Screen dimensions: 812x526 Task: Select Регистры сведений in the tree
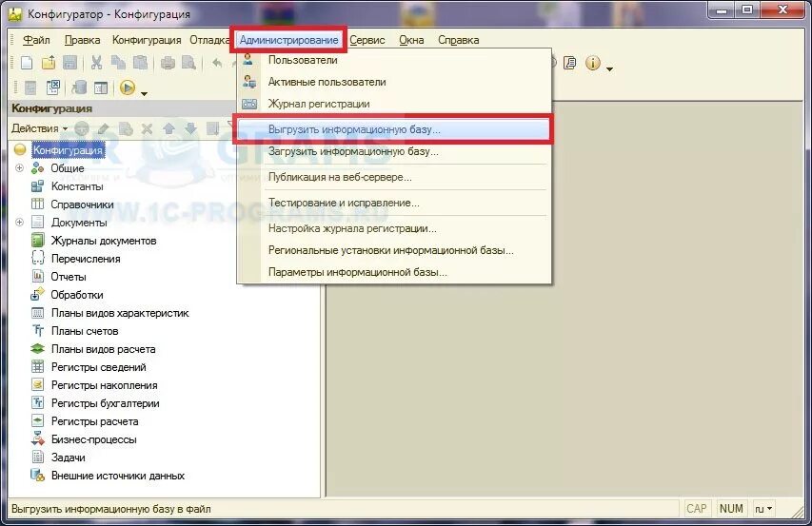click(98, 367)
